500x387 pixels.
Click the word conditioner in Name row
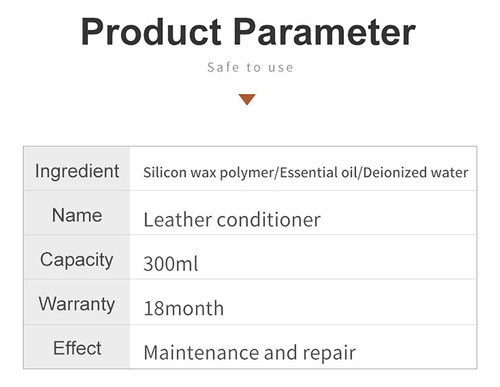point(269,220)
